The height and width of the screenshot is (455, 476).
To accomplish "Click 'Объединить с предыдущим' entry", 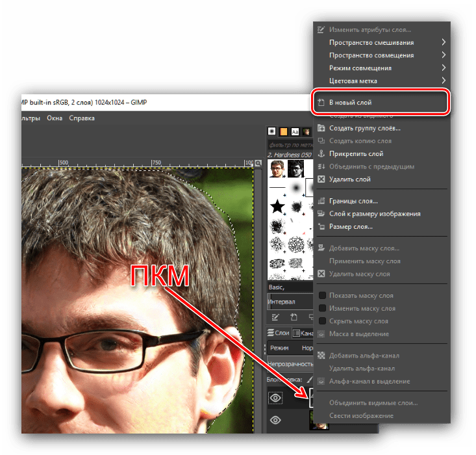I will click(x=381, y=166).
